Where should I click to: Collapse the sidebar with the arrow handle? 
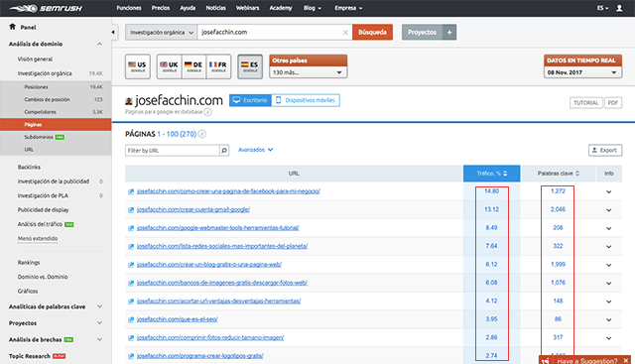click(x=113, y=32)
